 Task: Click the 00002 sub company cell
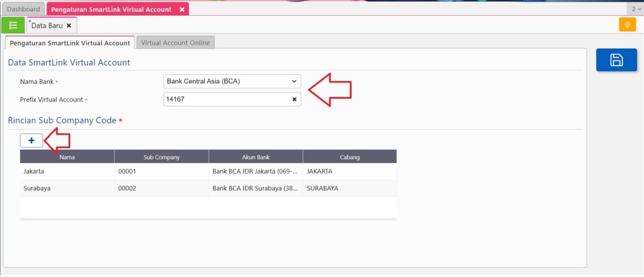click(x=162, y=189)
